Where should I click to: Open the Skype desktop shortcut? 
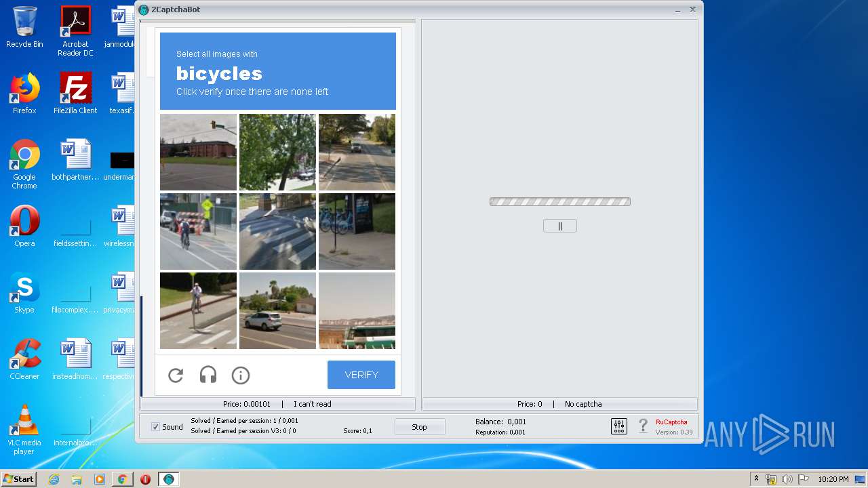pos(24,293)
